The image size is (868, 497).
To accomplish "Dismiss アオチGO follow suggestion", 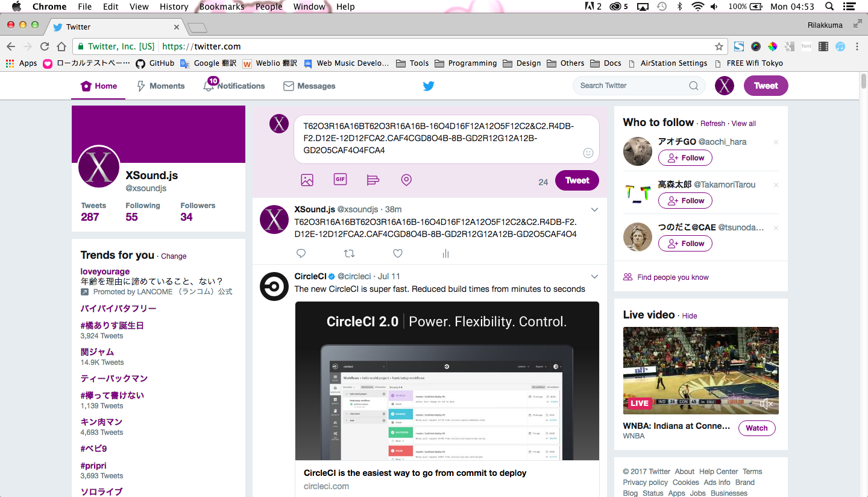I will pyautogui.click(x=776, y=142).
